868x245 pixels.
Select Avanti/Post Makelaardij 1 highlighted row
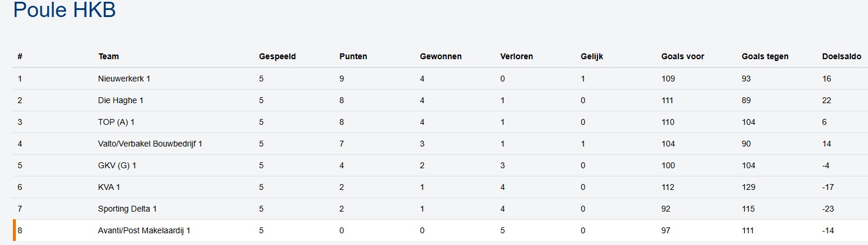[x=144, y=230]
